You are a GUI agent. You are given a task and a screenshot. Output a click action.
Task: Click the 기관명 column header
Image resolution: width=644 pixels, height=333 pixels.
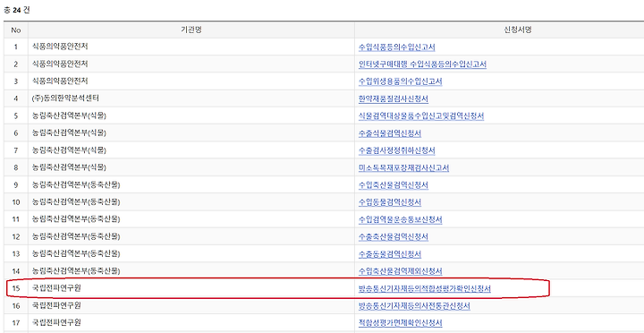tap(191, 30)
